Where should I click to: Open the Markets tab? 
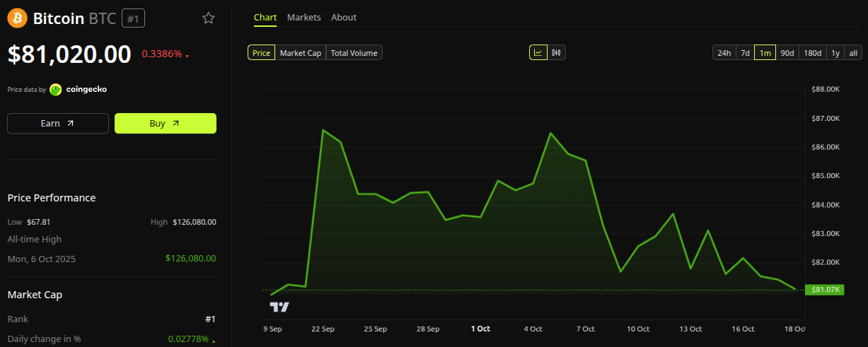pyautogui.click(x=303, y=17)
